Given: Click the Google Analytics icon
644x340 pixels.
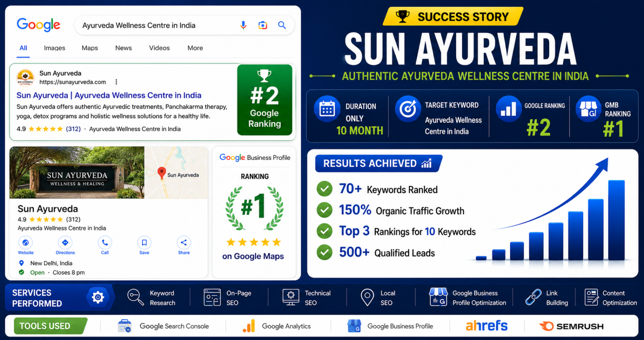Looking at the screenshot, I should point(249,326).
